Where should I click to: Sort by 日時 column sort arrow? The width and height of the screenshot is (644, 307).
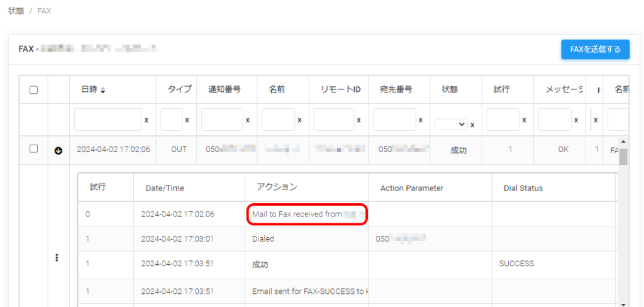coord(103,91)
